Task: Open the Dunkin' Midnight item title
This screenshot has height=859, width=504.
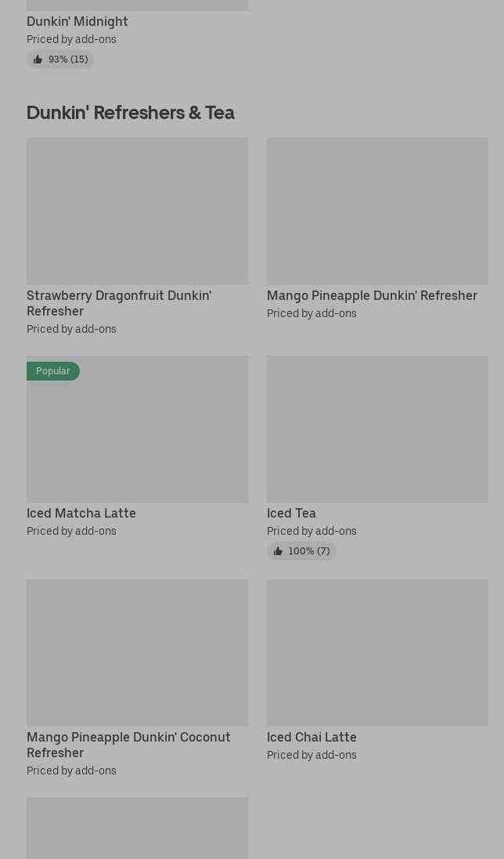Action: tap(77, 21)
